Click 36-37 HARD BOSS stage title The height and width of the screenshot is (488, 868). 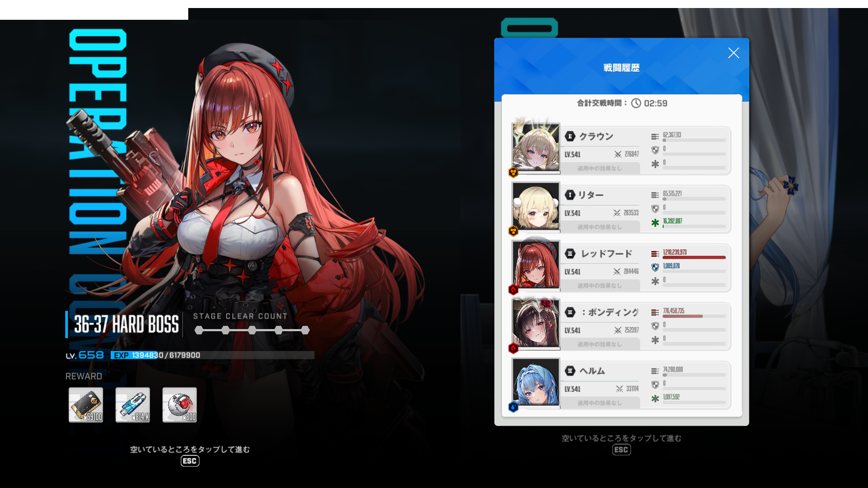126,324
